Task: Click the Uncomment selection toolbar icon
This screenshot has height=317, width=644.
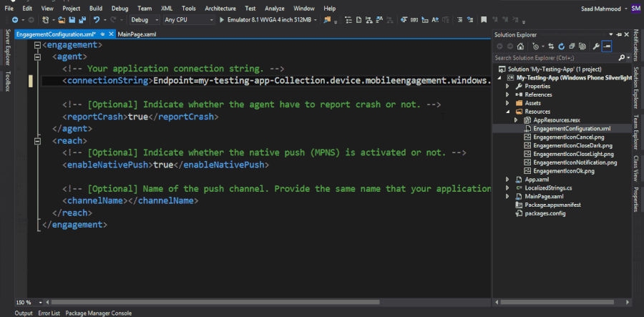Action: click(470, 20)
